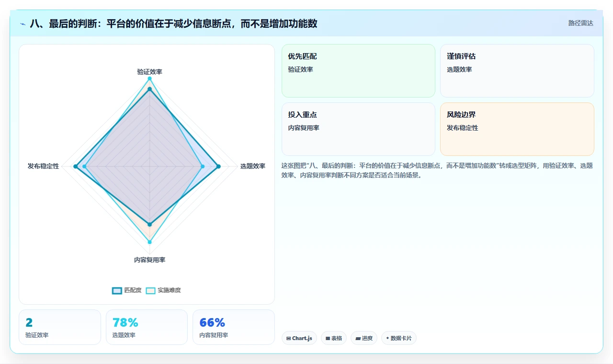This screenshot has height=364, width=613.
Task: Click the description paragraph starting 这张图把
Action: point(437,170)
